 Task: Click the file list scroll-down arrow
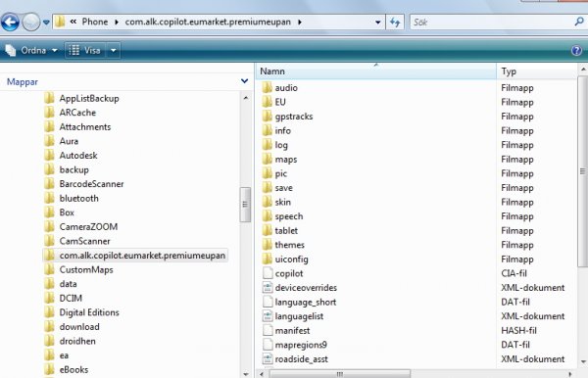coord(583,361)
